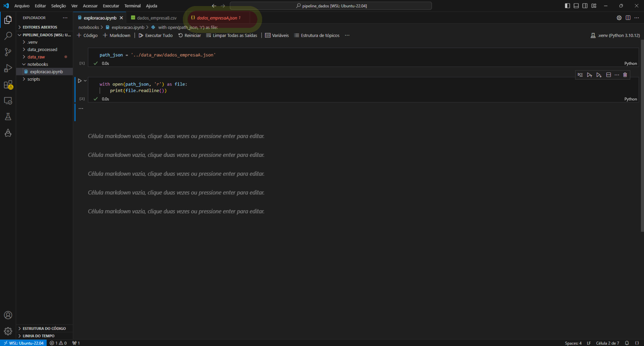Image resolution: width=644 pixels, height=346 pixels.
Task: Open the Remote Explorer view
Action: click(8, 101)
